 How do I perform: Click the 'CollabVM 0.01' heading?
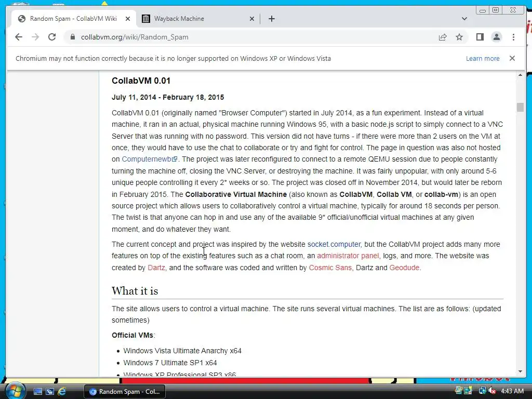point(141,81)
